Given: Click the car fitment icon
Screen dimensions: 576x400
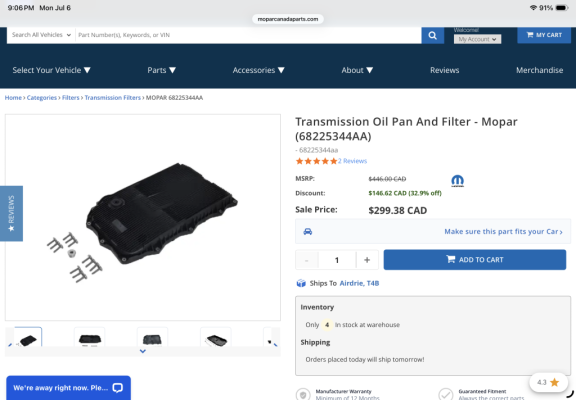Looking at the screenshot, I should [x=307, y=231].
